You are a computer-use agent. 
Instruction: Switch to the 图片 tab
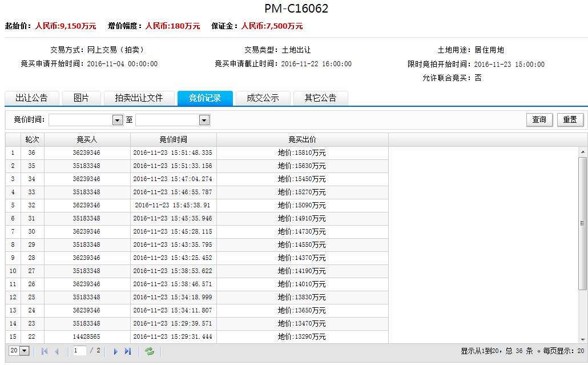click(82, 98)
